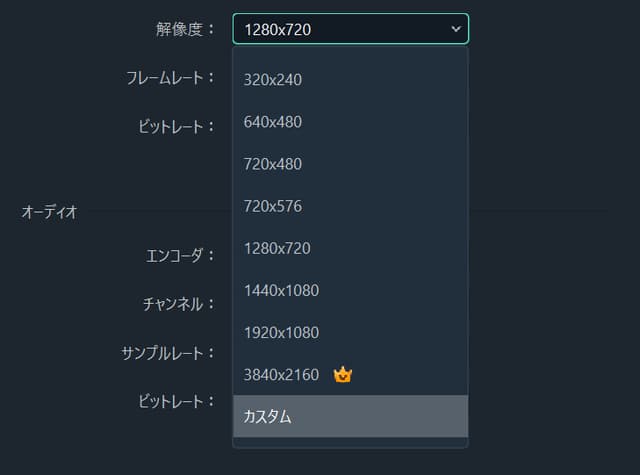Select the 320x240 resolution option
This screenshot has height=475, width=640.
tap(351, 80)
